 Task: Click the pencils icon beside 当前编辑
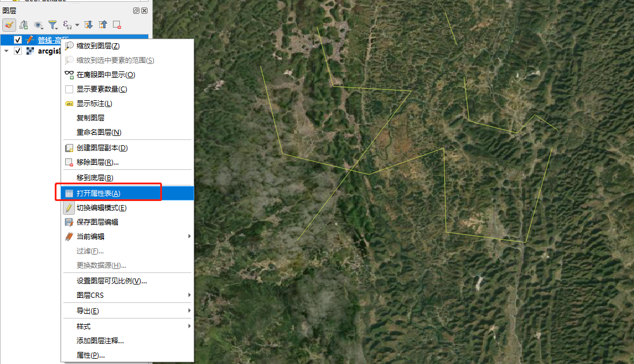[x=69, y=237]
